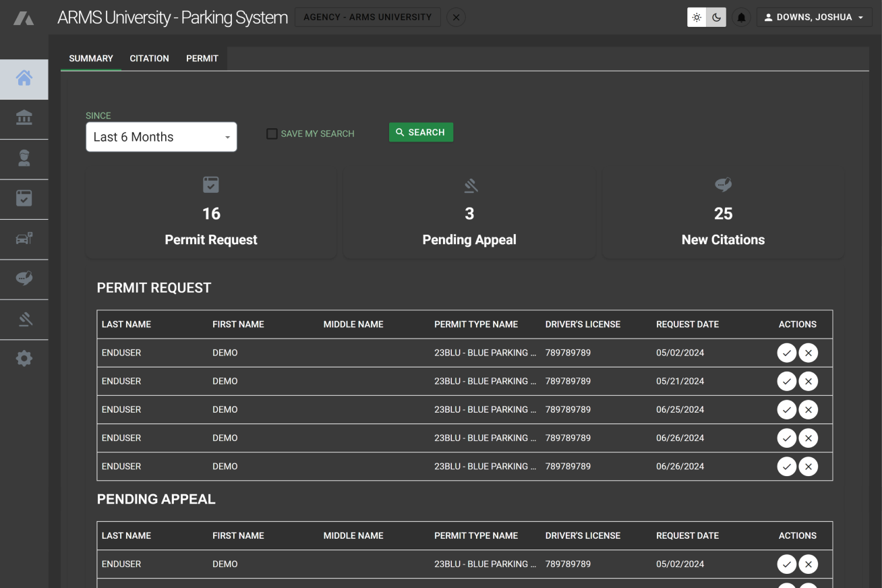The width and height of the screenshot is (882, 588).
Task: Select the 05/21/2024 request date cell
Action: coord(680,381)
